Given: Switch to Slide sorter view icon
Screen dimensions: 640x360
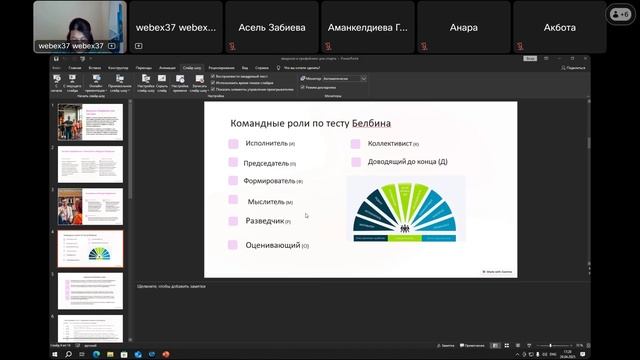Looking at the screenshot, I should (x=507, y=346).
